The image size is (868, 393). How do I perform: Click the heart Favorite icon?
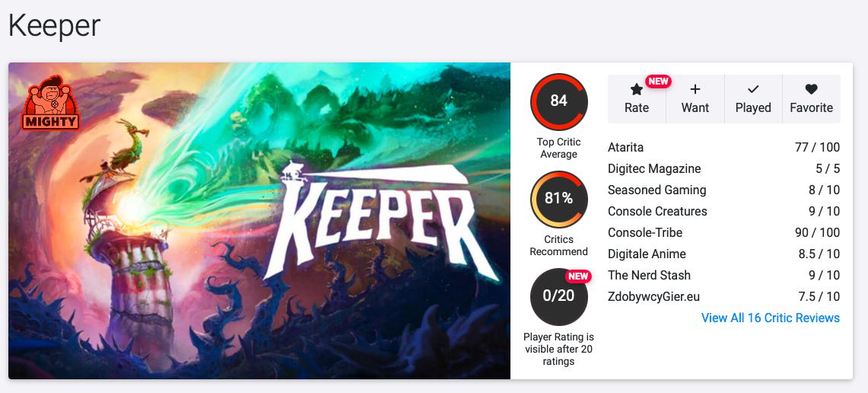click(811, 90)
